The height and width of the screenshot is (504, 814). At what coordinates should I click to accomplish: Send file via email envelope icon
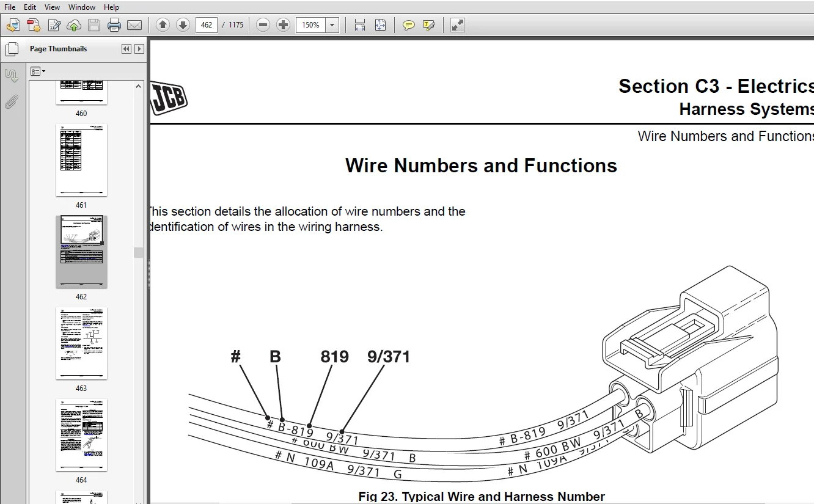(x=134, y=25)
